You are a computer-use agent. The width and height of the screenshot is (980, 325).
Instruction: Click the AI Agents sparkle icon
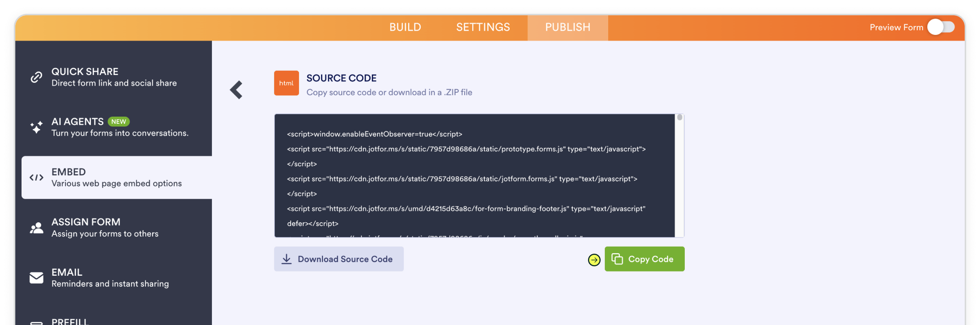(x=36, y=127)
